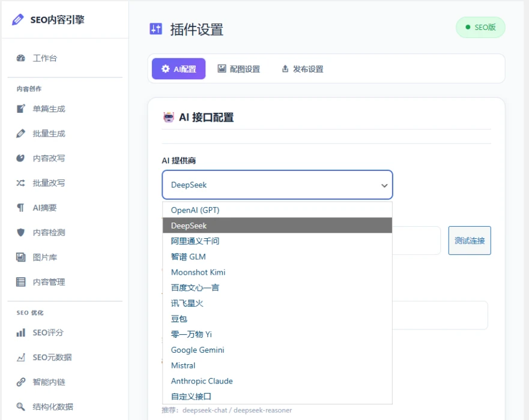Screen dimensions: 529x420
Task: Click the 内容检测 shield icon
Action: coord(20,232)
